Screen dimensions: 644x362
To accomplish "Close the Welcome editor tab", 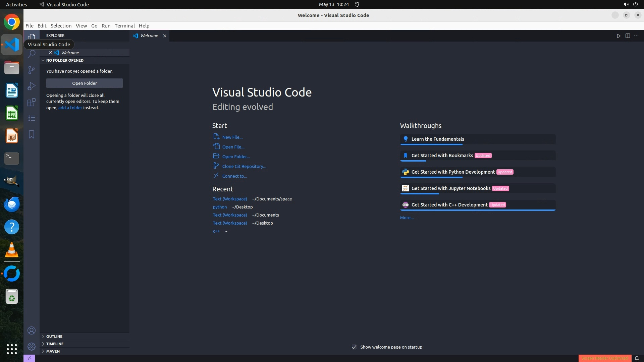I will pos(165,36).
